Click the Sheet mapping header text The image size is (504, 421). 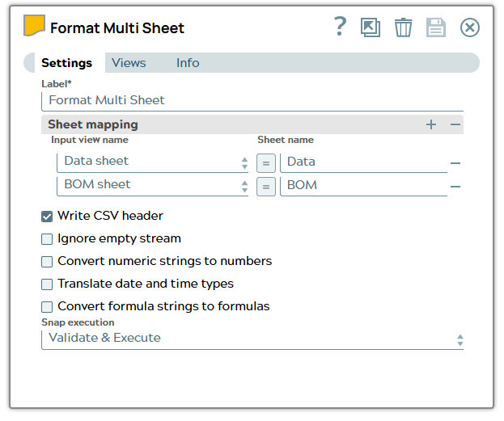click(x=93, y=124)
